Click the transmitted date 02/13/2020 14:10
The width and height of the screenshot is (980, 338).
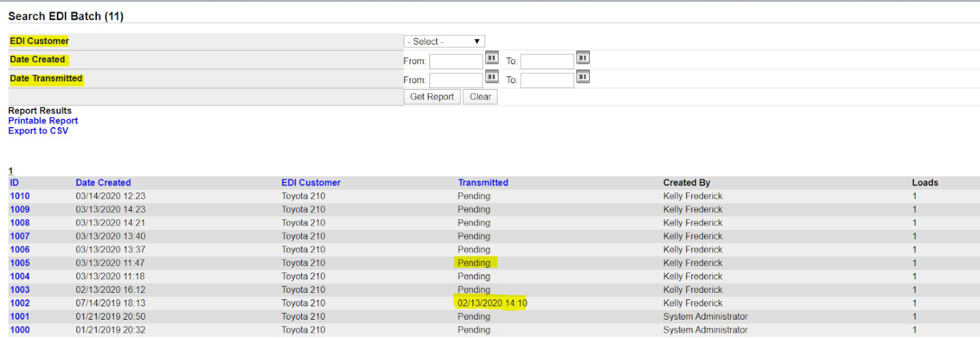click(x=492, y=303)
